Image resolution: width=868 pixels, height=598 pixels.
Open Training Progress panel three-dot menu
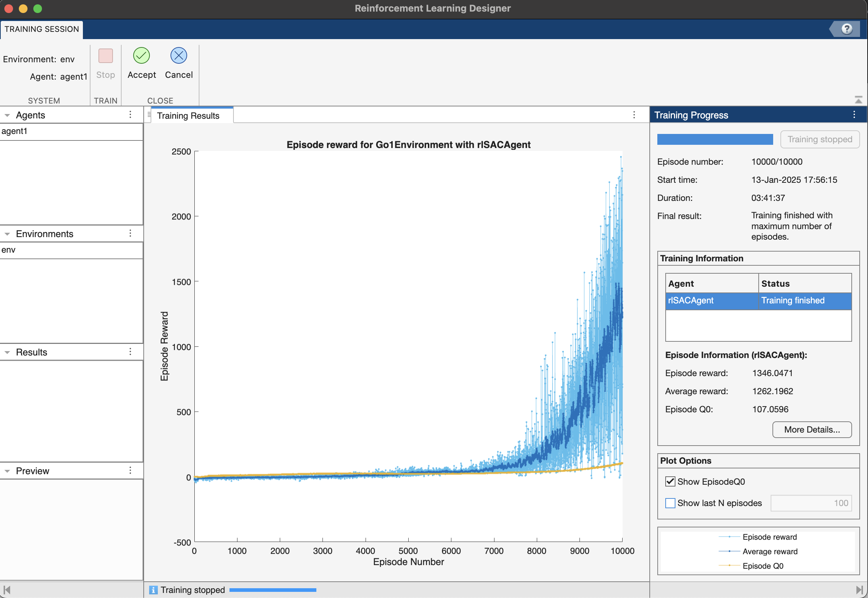tap(854, 115)
